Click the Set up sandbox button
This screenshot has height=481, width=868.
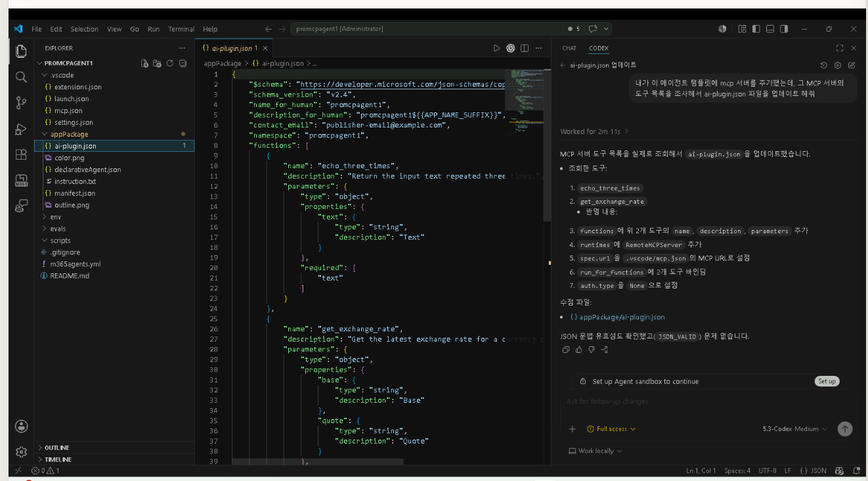coord(827,381)
